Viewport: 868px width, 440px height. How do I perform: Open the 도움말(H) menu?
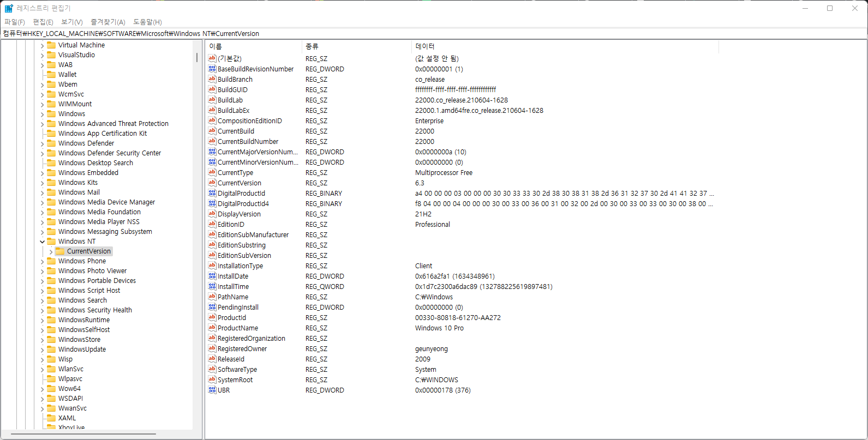(x=147, y=22)
